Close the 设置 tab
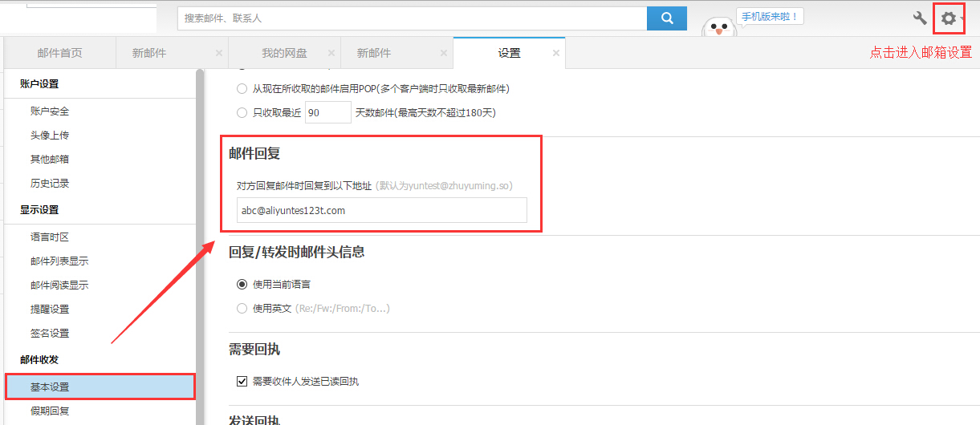The image size is (980, 425). 556,53
